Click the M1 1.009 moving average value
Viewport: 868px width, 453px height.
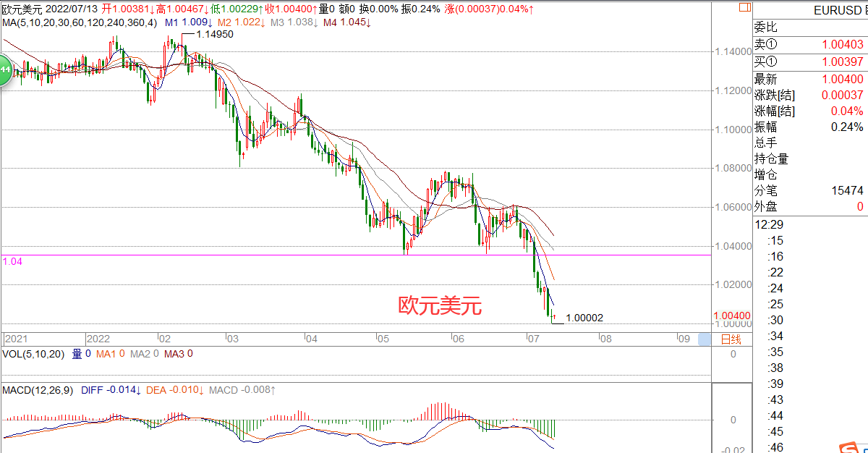189,22
